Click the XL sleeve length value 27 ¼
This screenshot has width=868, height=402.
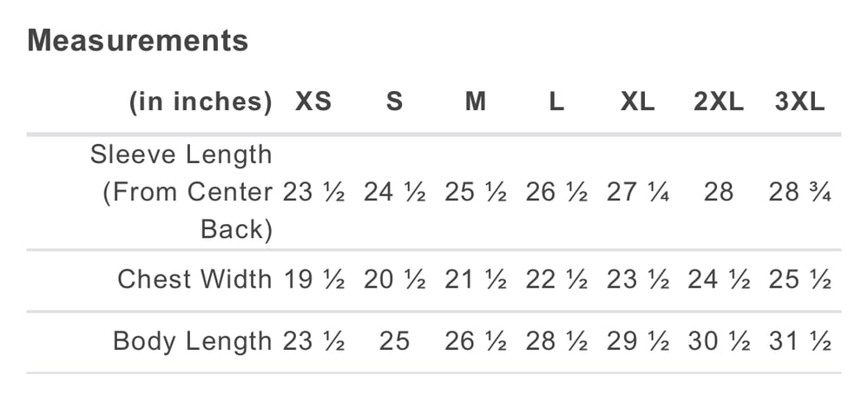pos(638,192)
